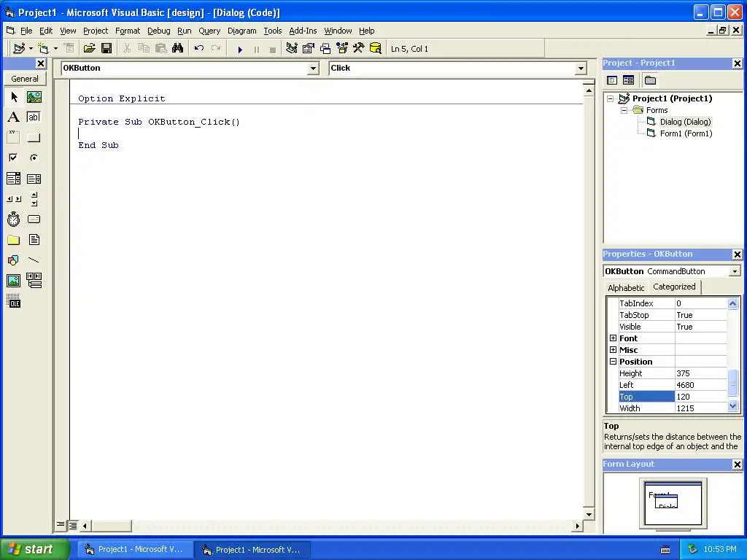Open Form Layout Window from toolbar

[325, 49]
